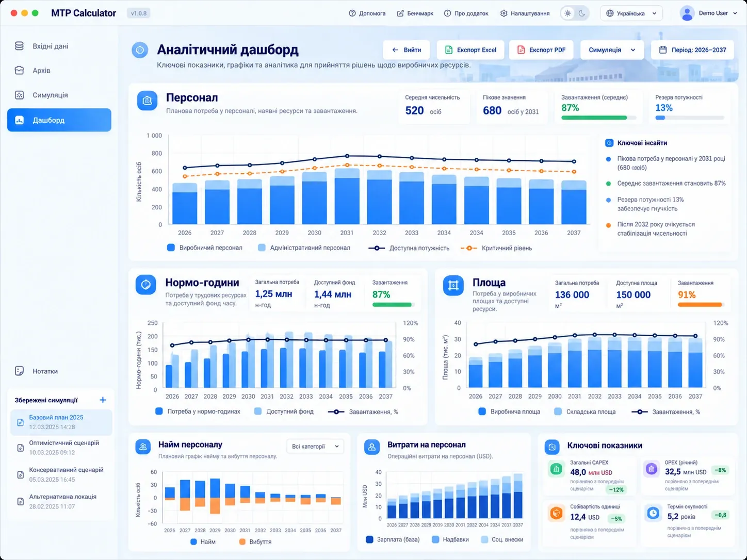Click the Вийти button
Screen dimensions: 747x560
[x=407, y=50]
